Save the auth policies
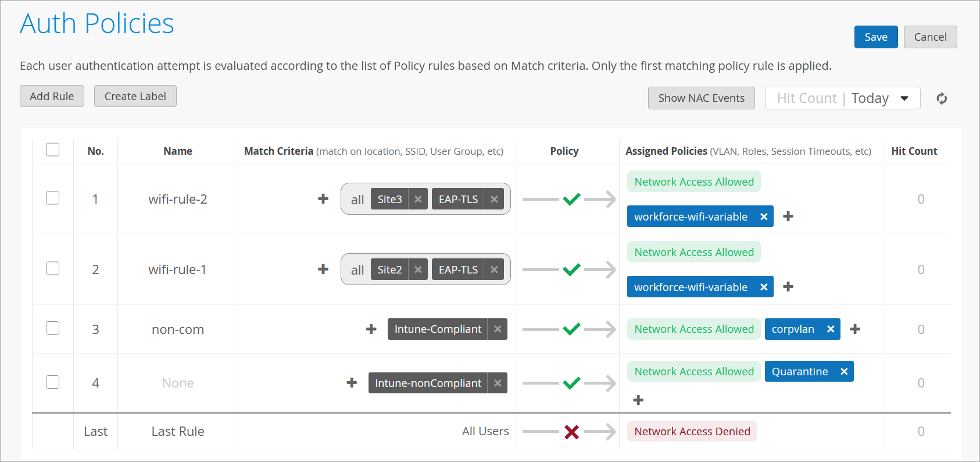The width and height of the screenshot is (980, 462). 875,37
